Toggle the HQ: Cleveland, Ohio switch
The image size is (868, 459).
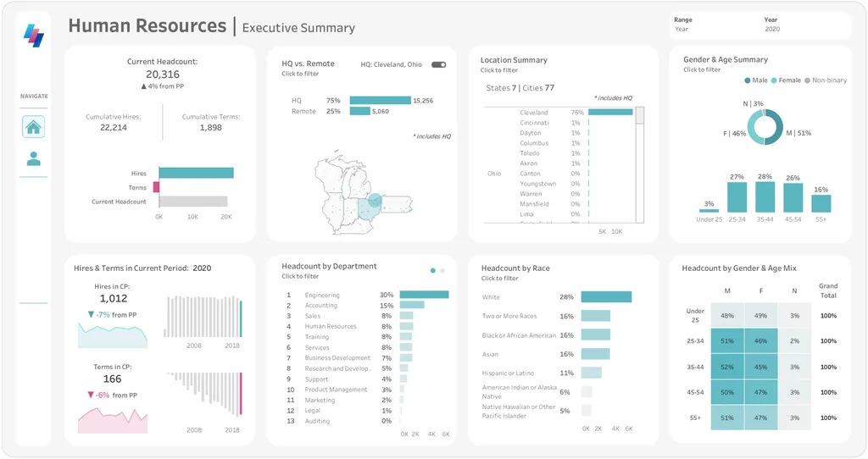point(439,64)
